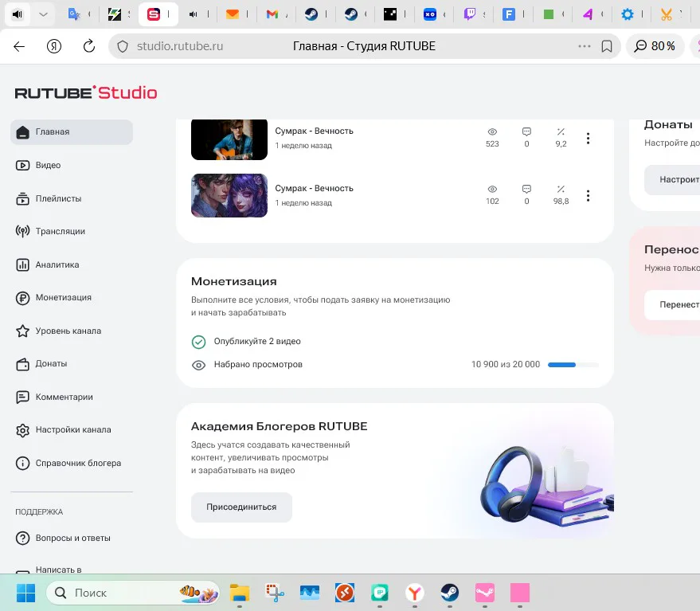This screenshot has height=611, width=700.
Task: Click the RUTUBE Studio logo
Action: (86, 92)
